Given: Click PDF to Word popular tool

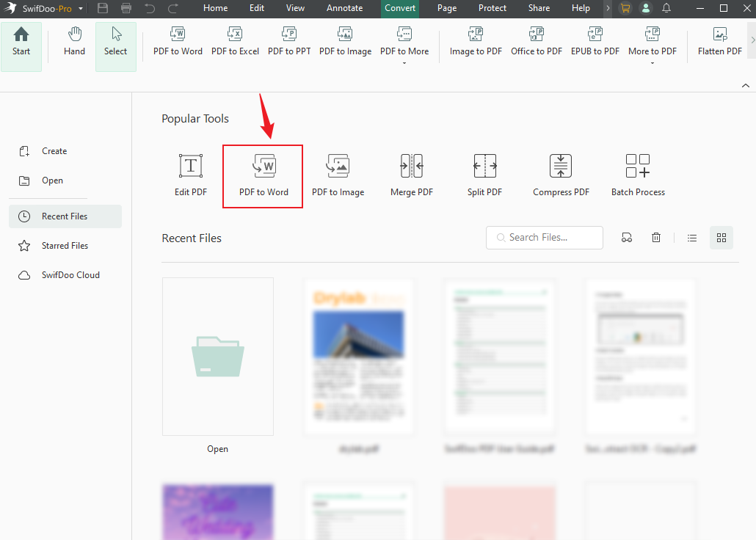Looking at the screenshot, I should pos(263,177).
